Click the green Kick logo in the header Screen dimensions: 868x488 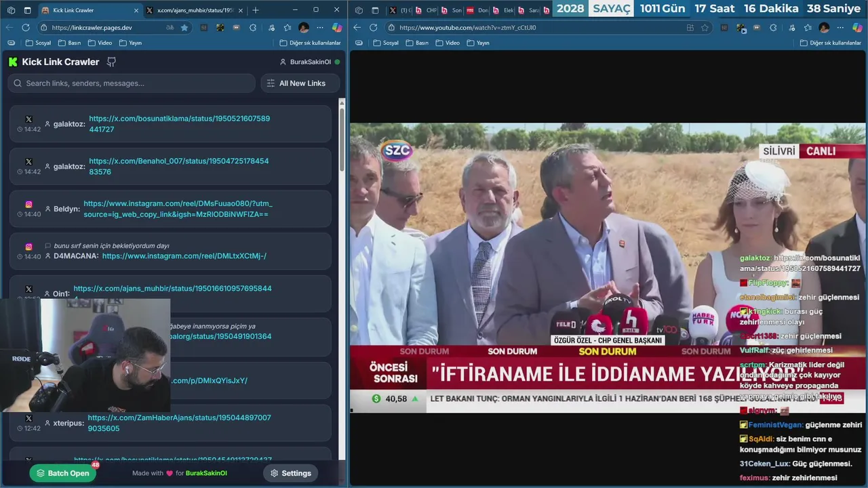13,62
